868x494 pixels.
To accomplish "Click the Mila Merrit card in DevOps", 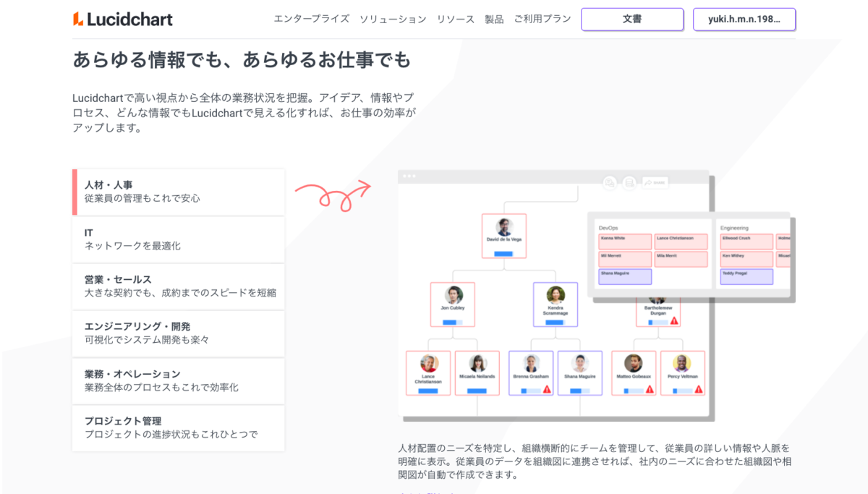I will 681,259.
